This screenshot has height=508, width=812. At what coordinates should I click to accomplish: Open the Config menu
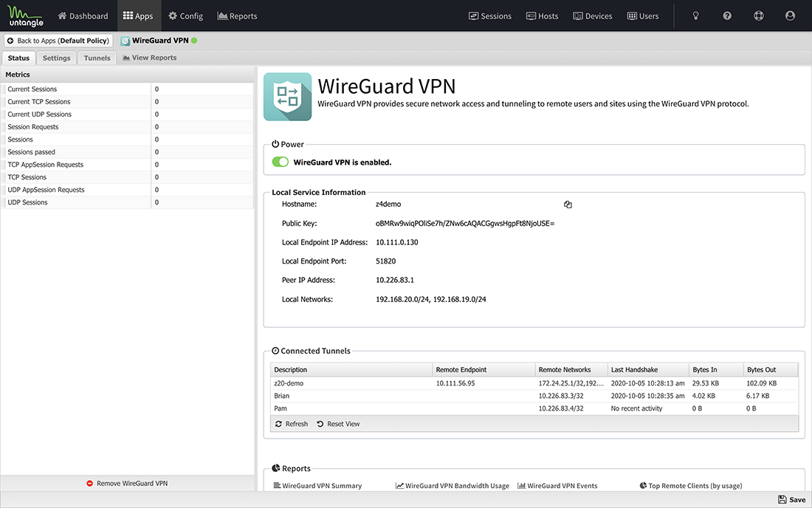(185, 16)
